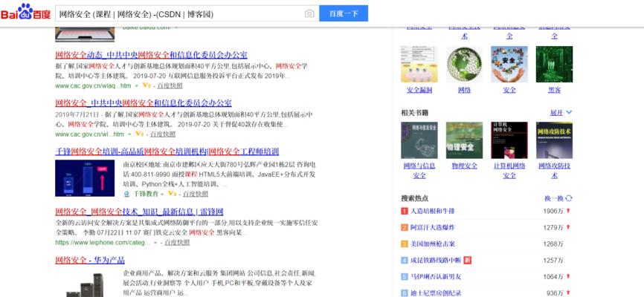Click the laptop thumbnail of baike result
This screenshot has width=644, height=297.
(85, 35)
